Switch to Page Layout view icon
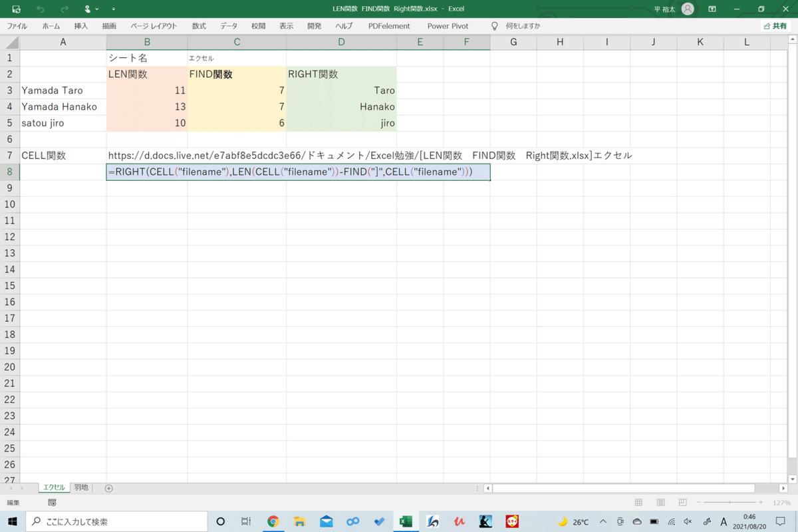Viewport: 798px width, 532px height. [660, 503]
